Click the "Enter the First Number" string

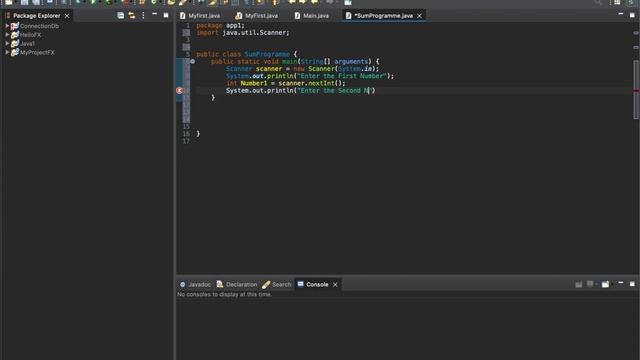[342, 76]
